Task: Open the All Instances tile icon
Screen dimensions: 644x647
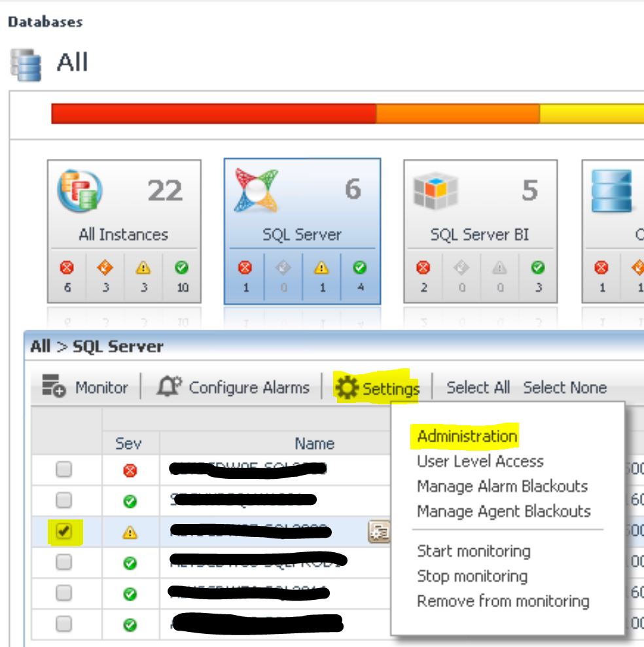Action: pos(80,190)
